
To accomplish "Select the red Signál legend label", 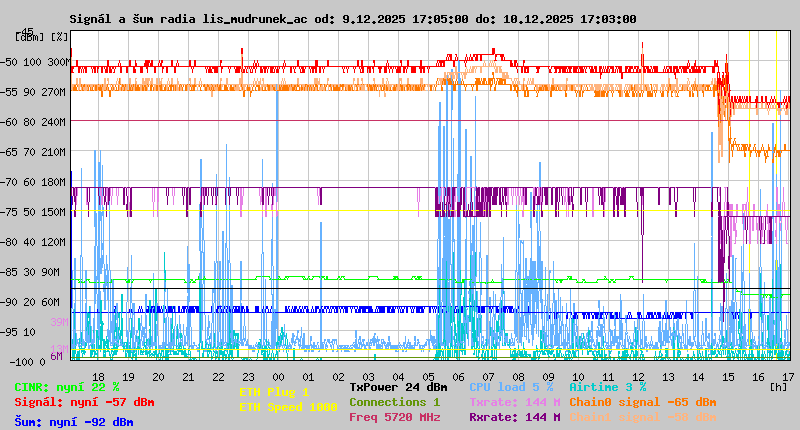I will tap(84, 403).
